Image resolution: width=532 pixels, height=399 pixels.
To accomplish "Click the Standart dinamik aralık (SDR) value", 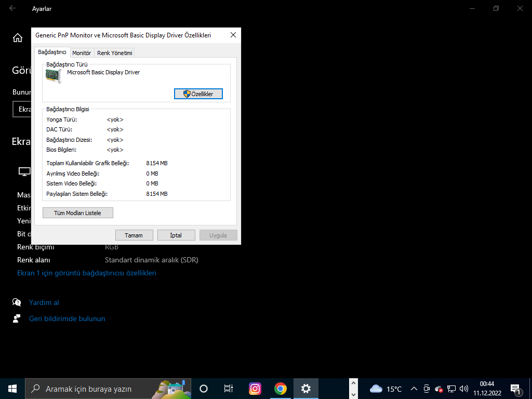I will coord(152,260).
